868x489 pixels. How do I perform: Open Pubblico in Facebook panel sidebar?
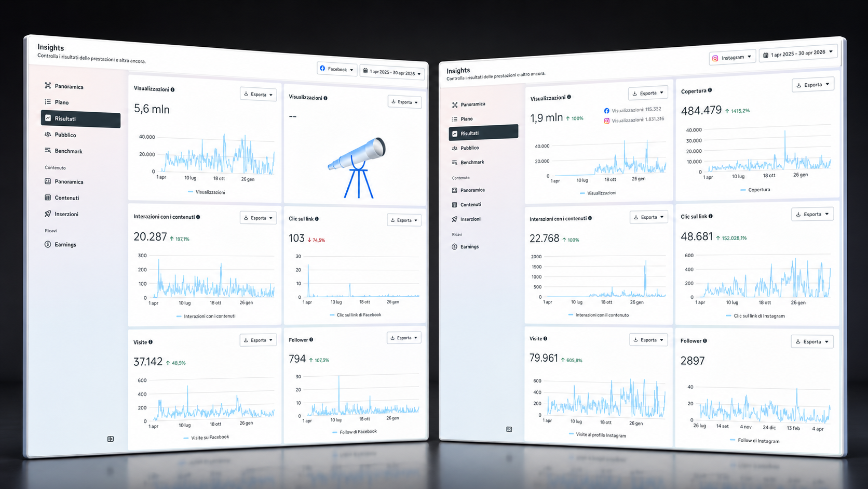click(60, 135)
